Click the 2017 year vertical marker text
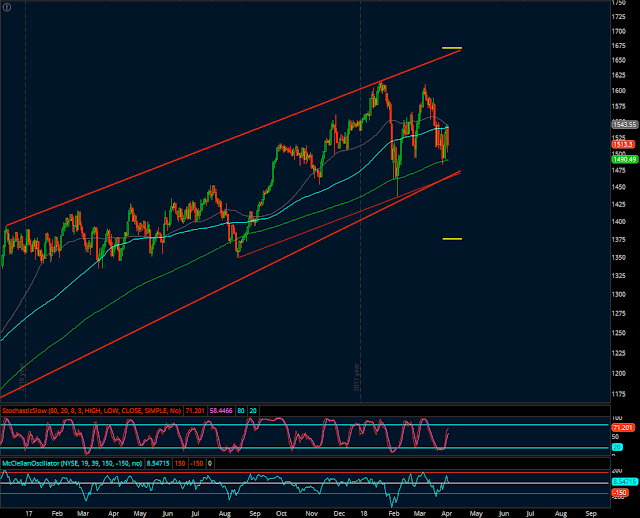The height and width of the screenshot is (518, 640). tap(357, 377)
